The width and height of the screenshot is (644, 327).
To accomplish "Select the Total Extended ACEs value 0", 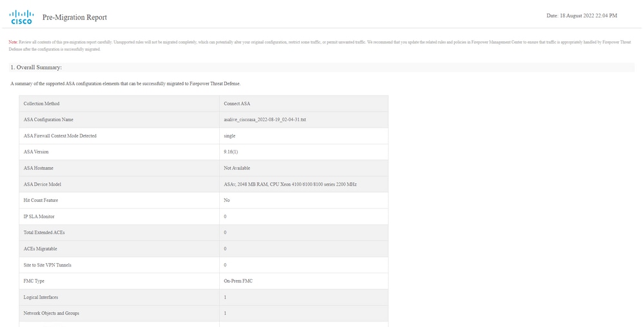I will tap(225, 233).
